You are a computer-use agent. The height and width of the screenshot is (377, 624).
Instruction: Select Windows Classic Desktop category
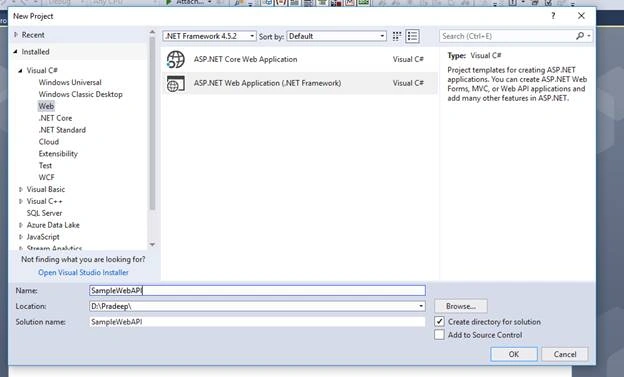click(x=80, y=94)
